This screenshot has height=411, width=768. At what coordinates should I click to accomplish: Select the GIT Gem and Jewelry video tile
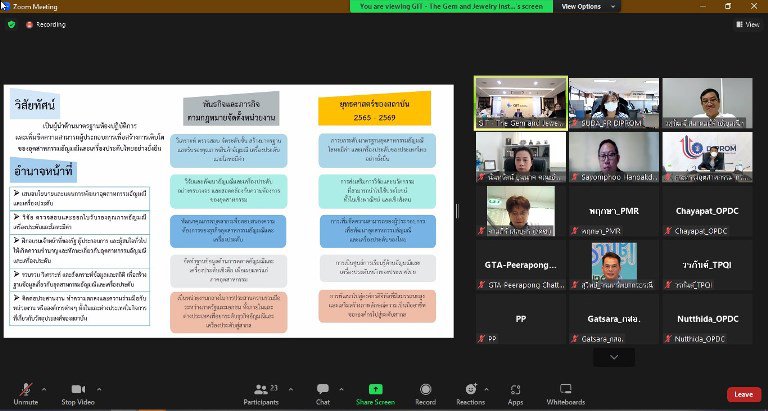tap(521, 103)
